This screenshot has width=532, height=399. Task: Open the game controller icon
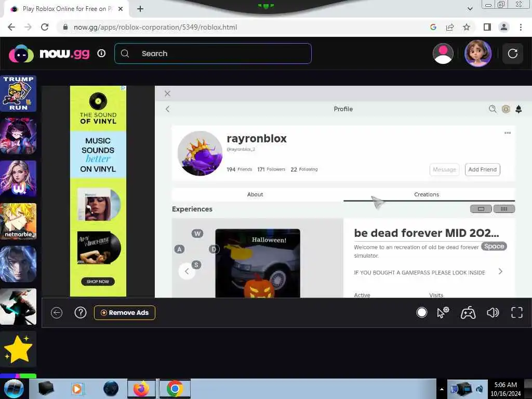click(x=468, y=313)
